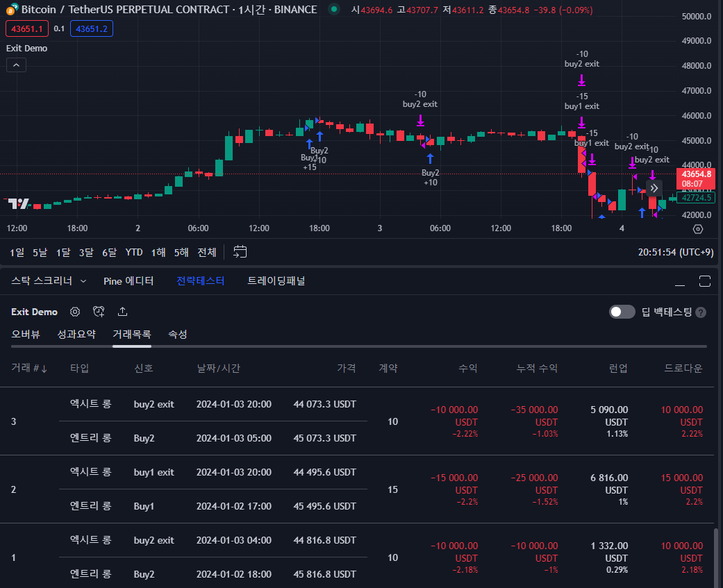Image resolution: width=723 pixels, height=588 pixels.
Task: Click the blue buy price 43651.2 button
Action: pos(91,28)
